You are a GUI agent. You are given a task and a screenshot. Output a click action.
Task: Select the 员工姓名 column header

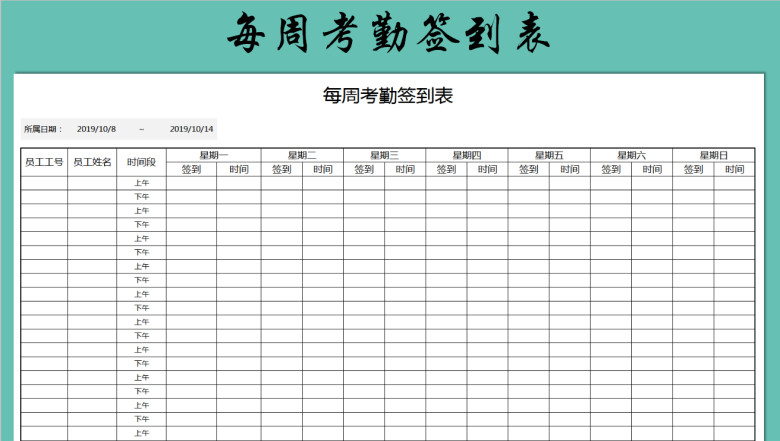click(x=92, y=162)
